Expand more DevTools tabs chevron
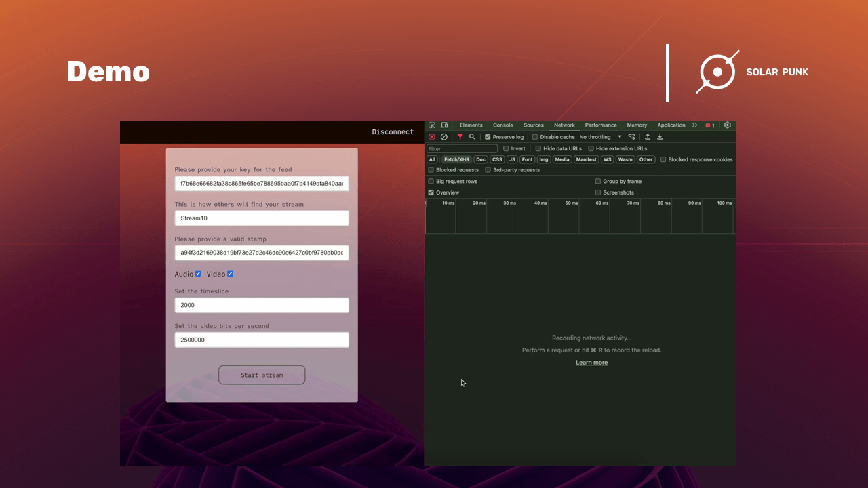This screenshot has width=868, height=488. (x=694, y=125)
